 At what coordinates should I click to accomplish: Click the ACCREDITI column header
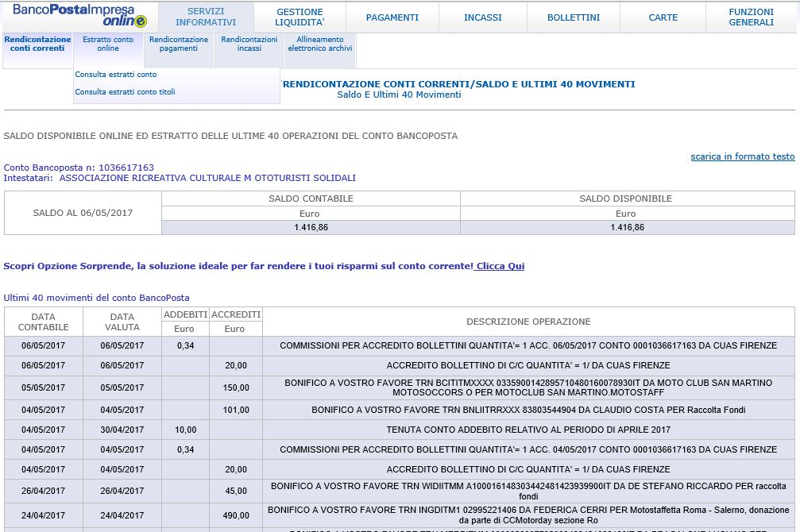coord(236,314)
